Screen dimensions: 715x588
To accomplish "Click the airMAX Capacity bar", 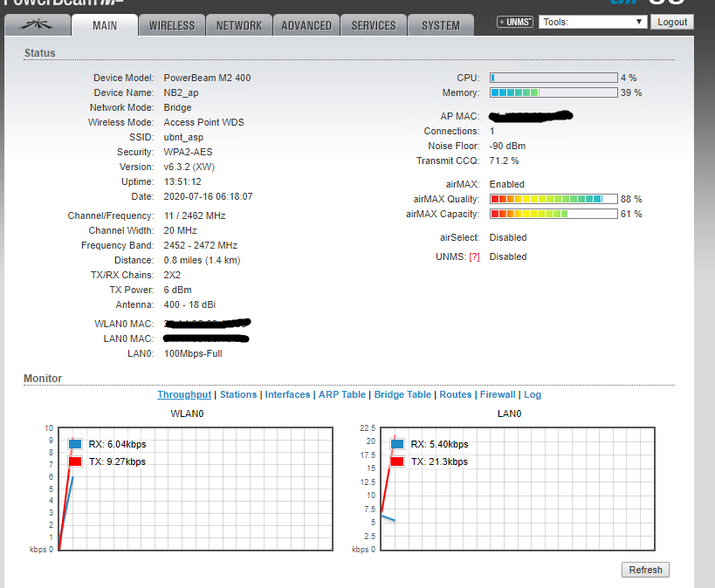I will tap(553, 214).
